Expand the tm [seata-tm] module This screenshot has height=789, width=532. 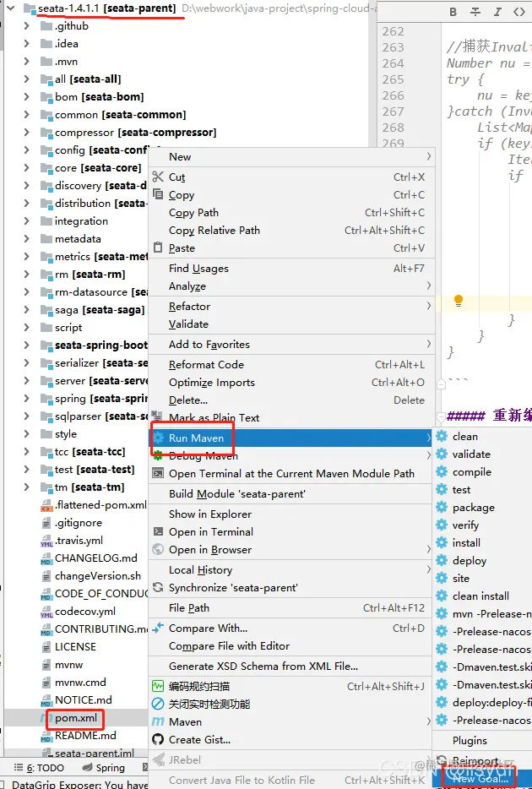pos(27,487)
